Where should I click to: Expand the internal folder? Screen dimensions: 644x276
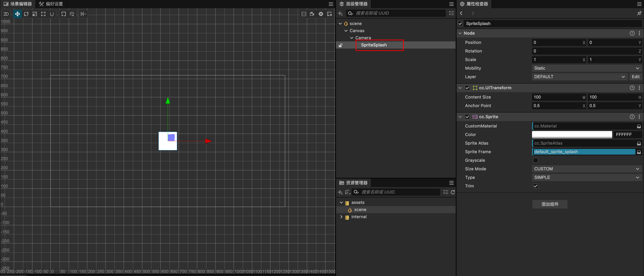pos(341,217)
